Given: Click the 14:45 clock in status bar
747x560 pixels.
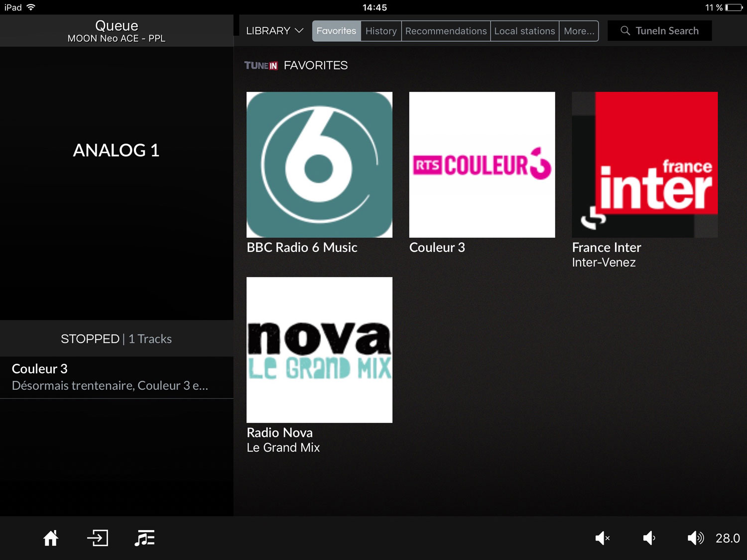Looking at the screenshot, I should pos(374,7).
